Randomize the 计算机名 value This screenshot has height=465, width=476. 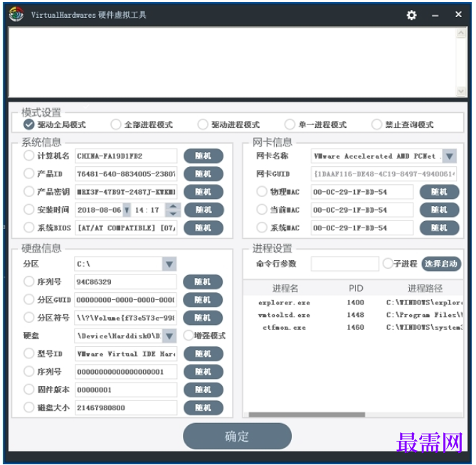[x=203, y=156]
